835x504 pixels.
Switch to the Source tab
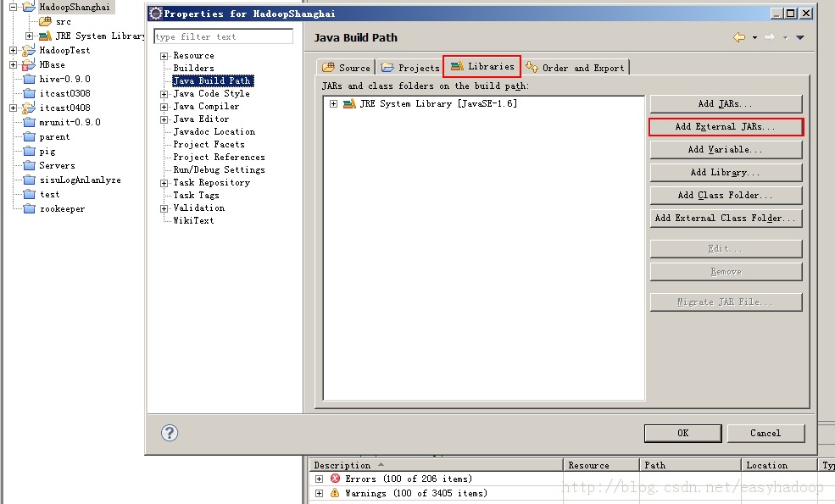(346, 68)
